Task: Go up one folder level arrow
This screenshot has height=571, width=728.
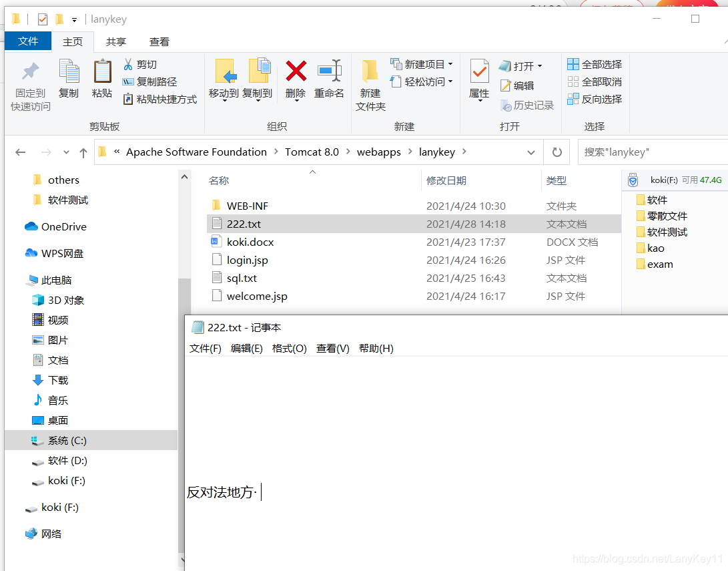Action: click(x=83, y=152)
